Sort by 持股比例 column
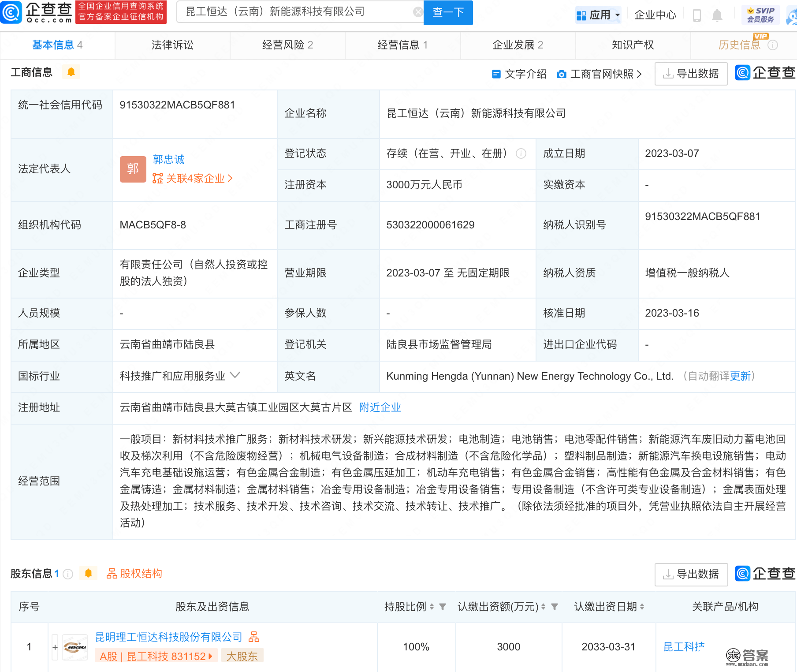 pyautogui.click(x=432, y=607)
